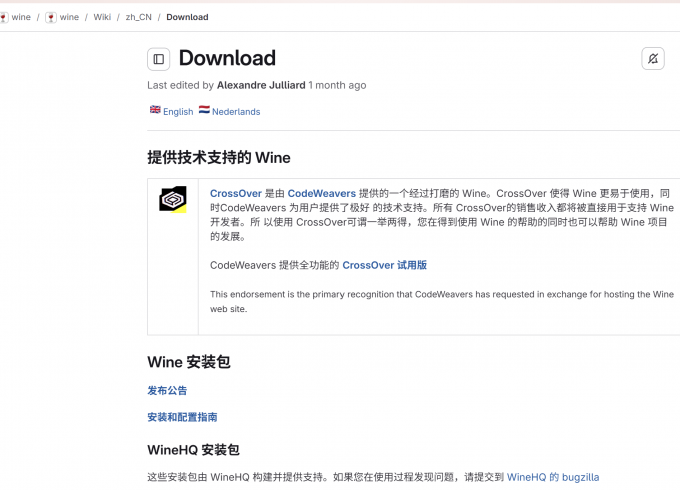680x490 pixels.
Task: Click the Download breadcrumb item
Action: 187,17
